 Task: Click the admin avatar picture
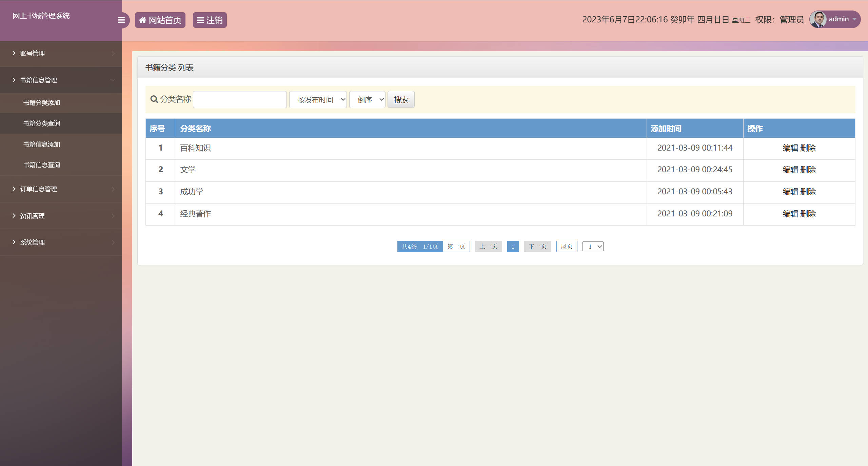(817, 19)
